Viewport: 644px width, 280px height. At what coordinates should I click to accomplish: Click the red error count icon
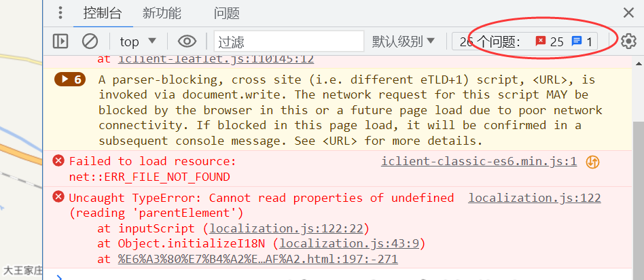click(x=541, y=41)
